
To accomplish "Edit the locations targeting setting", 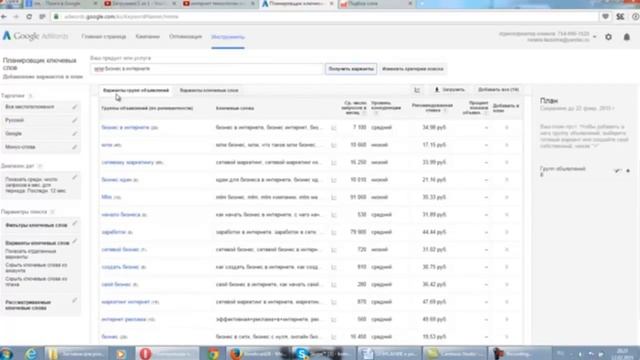I will [74, 107].
